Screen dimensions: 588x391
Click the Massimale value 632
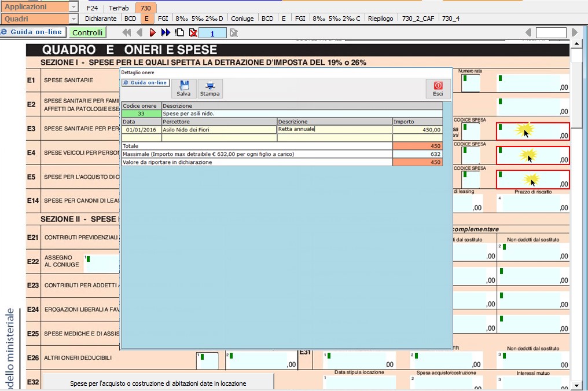click(x=417, y=154)
